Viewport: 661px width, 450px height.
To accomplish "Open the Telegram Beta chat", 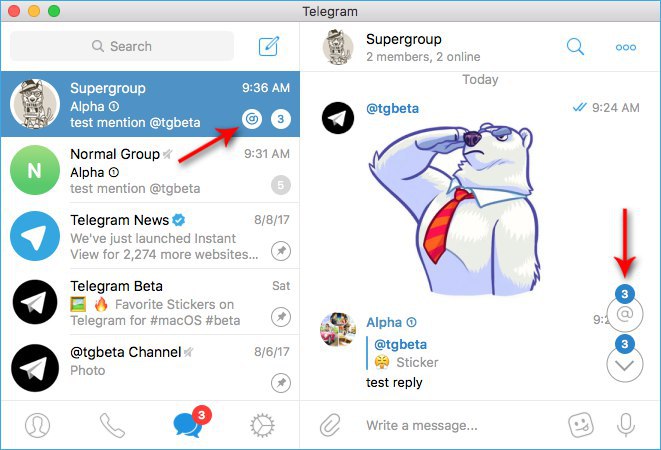I will pyautogui.click(x=150, y=302).
